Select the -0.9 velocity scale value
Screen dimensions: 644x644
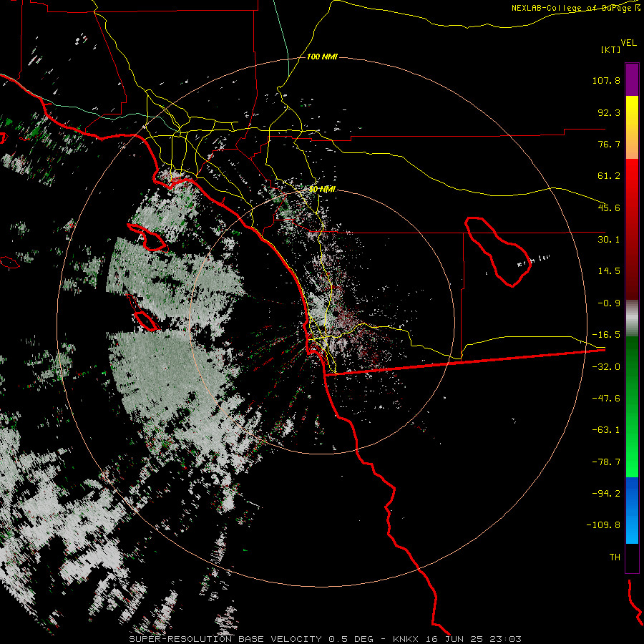click(x=609, y=303)
